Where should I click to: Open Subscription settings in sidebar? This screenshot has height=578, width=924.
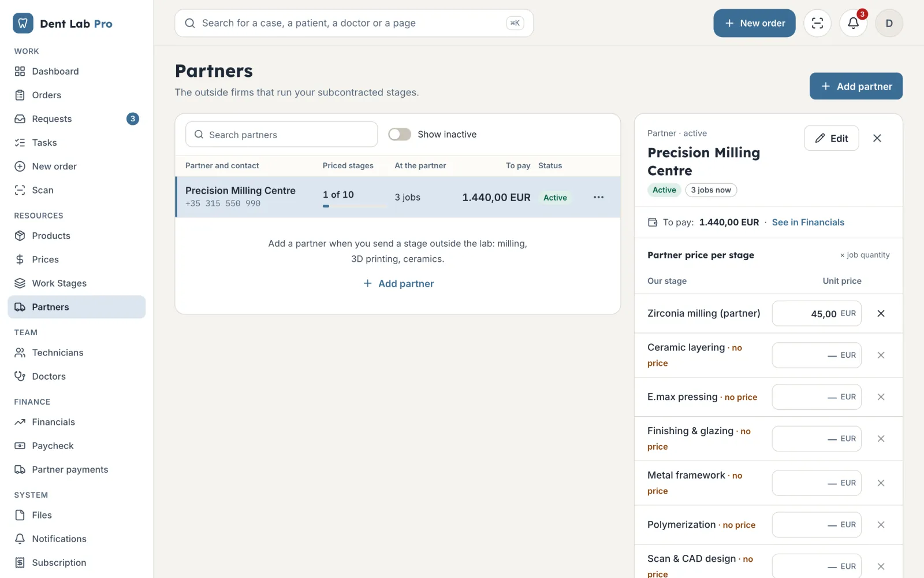point(77,562)
